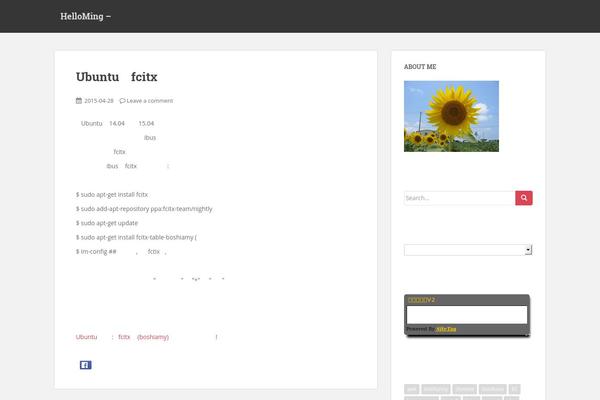Click the sunflower About Me photo
Viewport: 600px width, 400px height.
(451, 116)
